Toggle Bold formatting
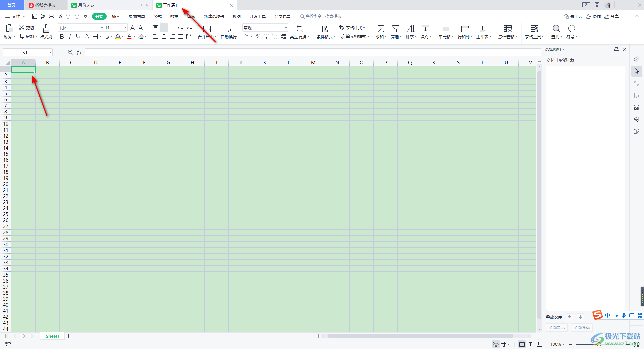Image resolution: width=644 pixels, height=349 pixels. [62, 36]
